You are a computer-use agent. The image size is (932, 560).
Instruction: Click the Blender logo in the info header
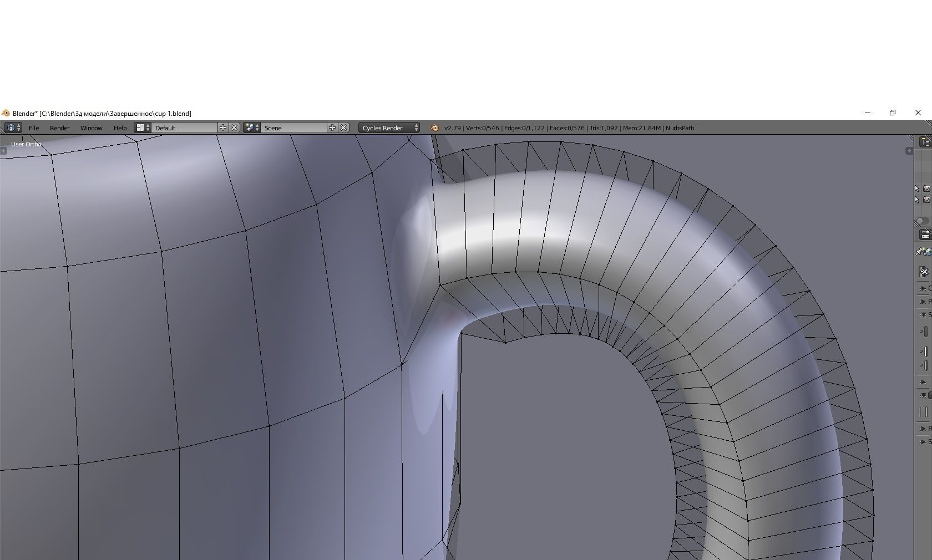434,128
